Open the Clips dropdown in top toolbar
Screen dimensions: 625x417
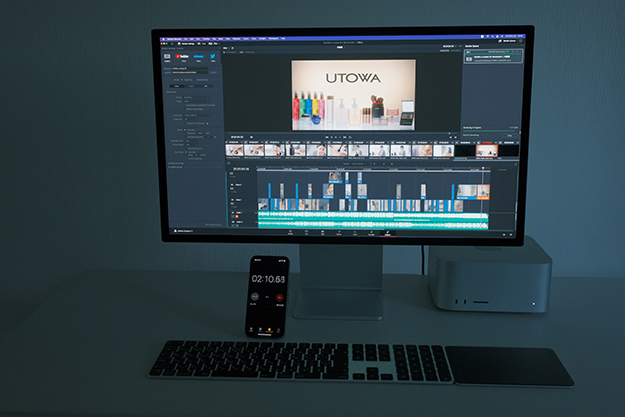214,44
